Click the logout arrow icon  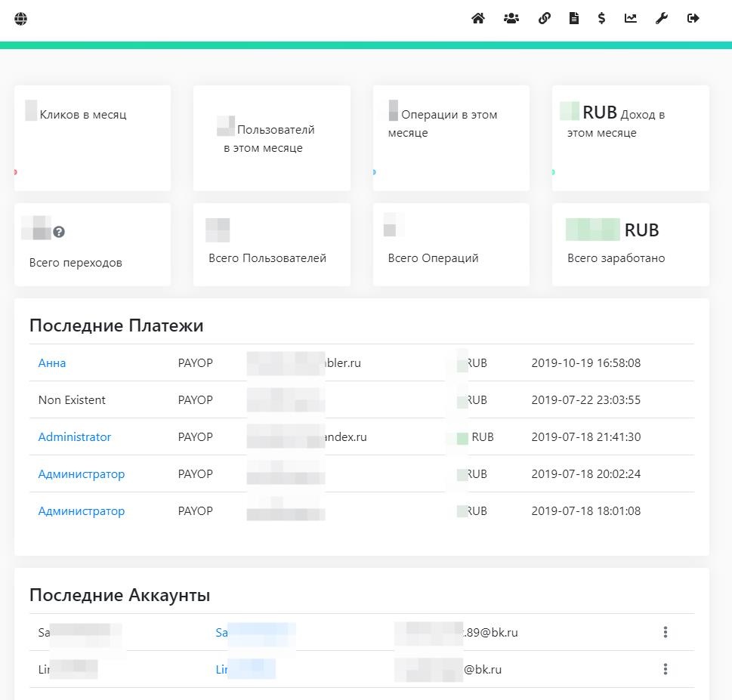(x=693, y=18)
